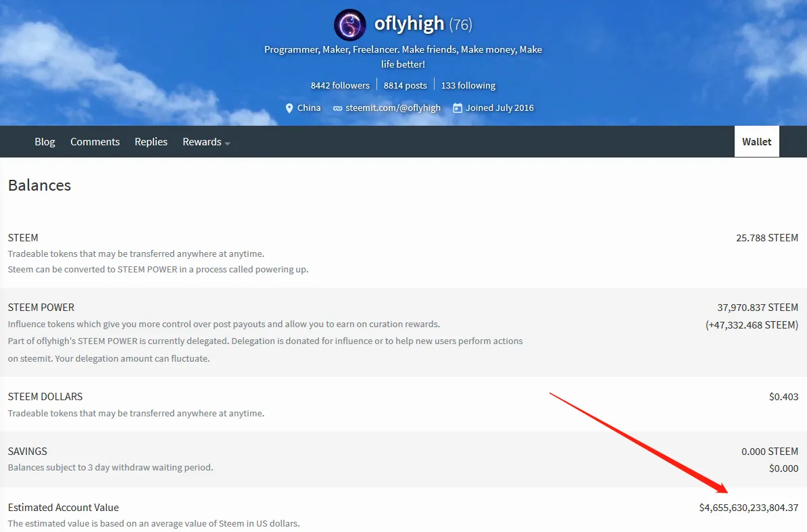Screen dimensions: 807x532
Task: Open the $0.000 savings dollars menu
Action: 783,468
